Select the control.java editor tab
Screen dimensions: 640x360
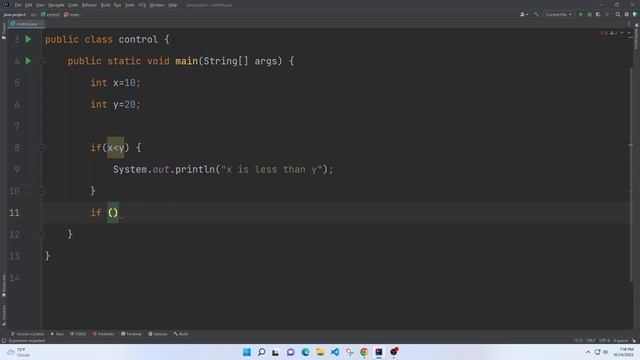(x=26, y=24)
